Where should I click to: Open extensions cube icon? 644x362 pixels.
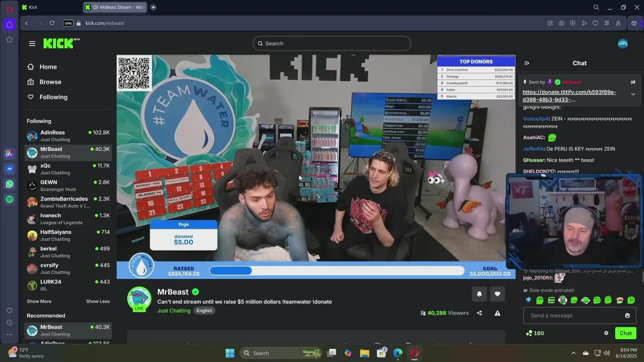point(634,23)
